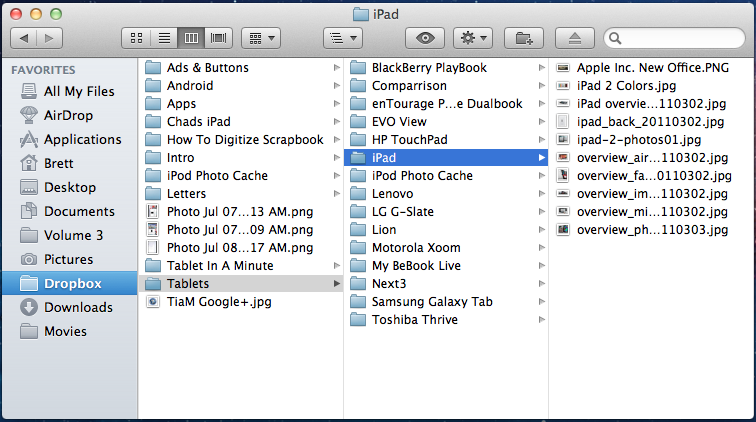The image size is (756, 422).
Task: Select Photo Jul 07…13 AM.png
Action: click(241, 212)
